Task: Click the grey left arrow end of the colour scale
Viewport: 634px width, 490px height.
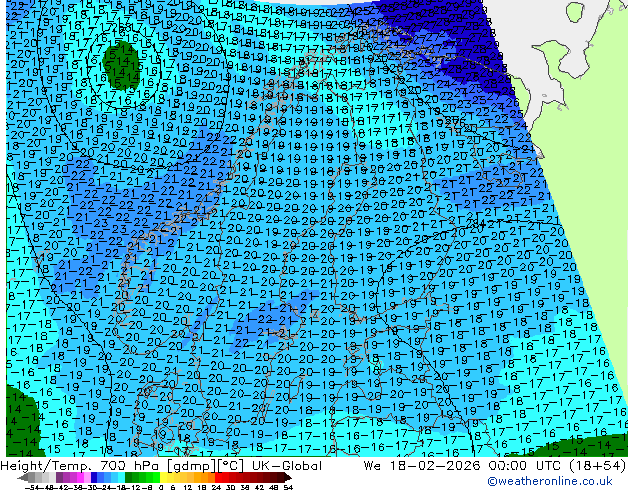Action: 23,477
